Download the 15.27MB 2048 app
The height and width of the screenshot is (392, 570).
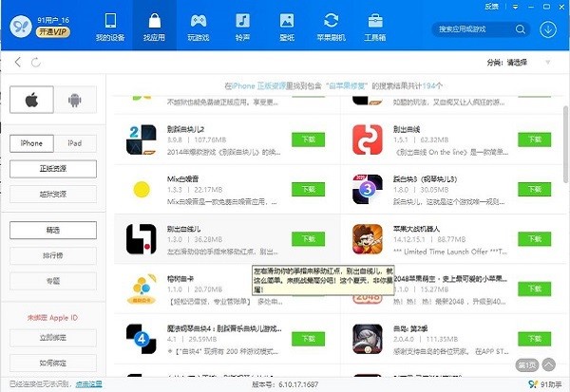point(534,289)
